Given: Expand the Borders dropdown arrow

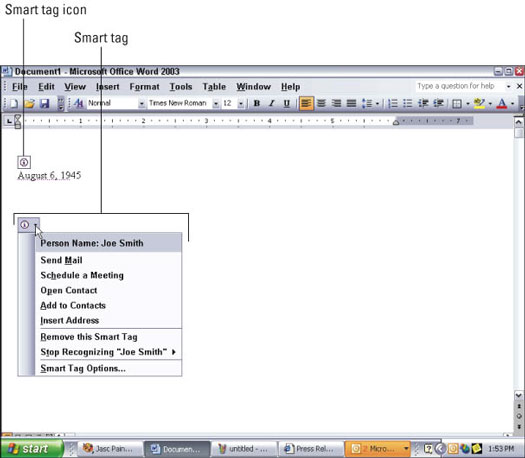Looking at the screenshot, I should (x=468, y=103).
